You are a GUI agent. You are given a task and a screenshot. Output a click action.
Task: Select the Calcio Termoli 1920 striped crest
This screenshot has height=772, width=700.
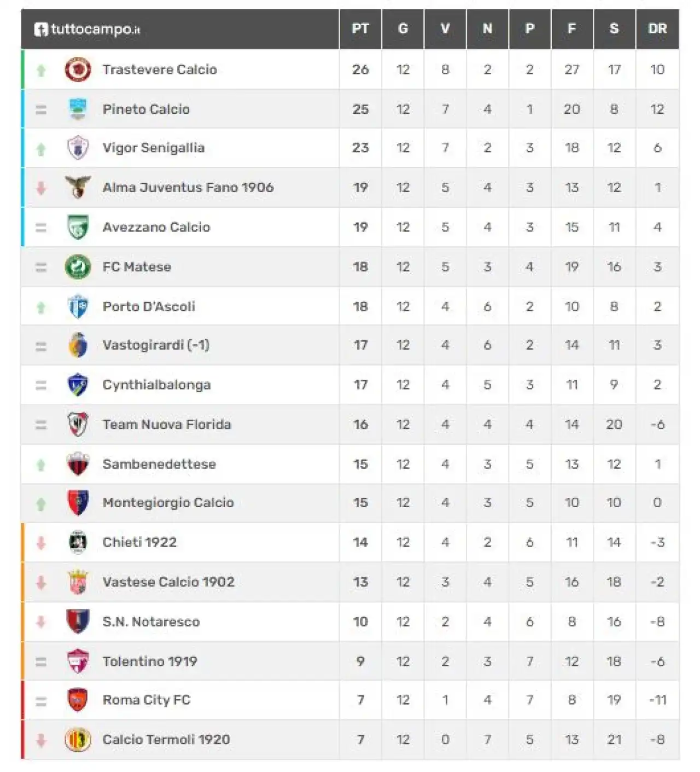pyautogui.click(x=78, y=740)
